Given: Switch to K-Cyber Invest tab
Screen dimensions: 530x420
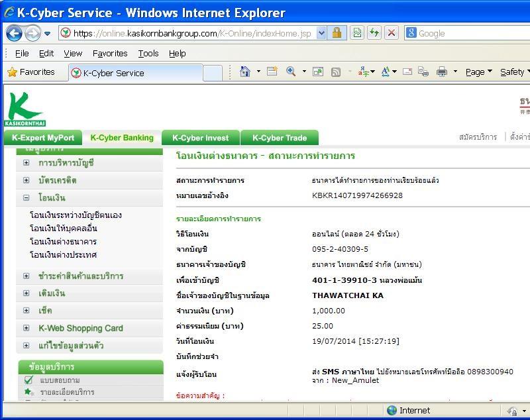Looking at the screenshot, I should pos(201,138).
